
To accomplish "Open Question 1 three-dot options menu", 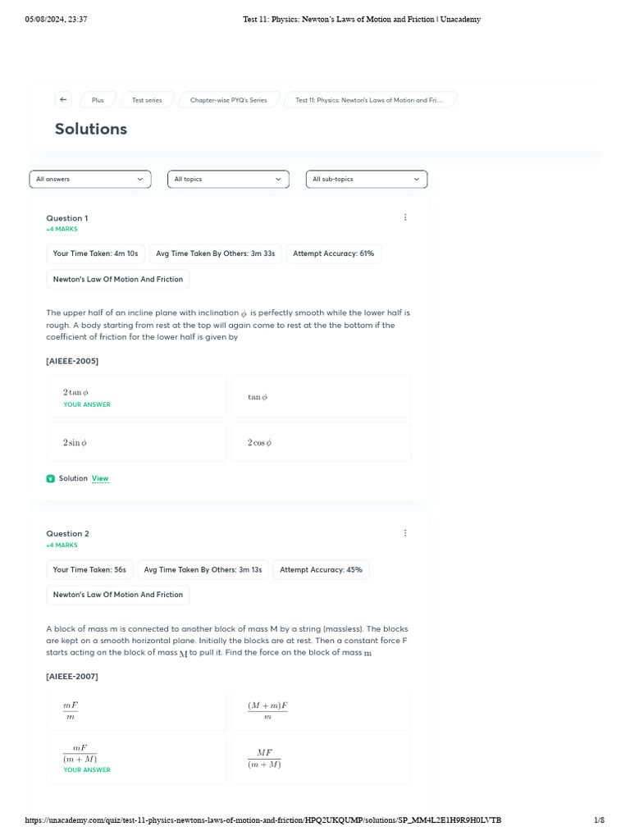I will coord(405,217).
